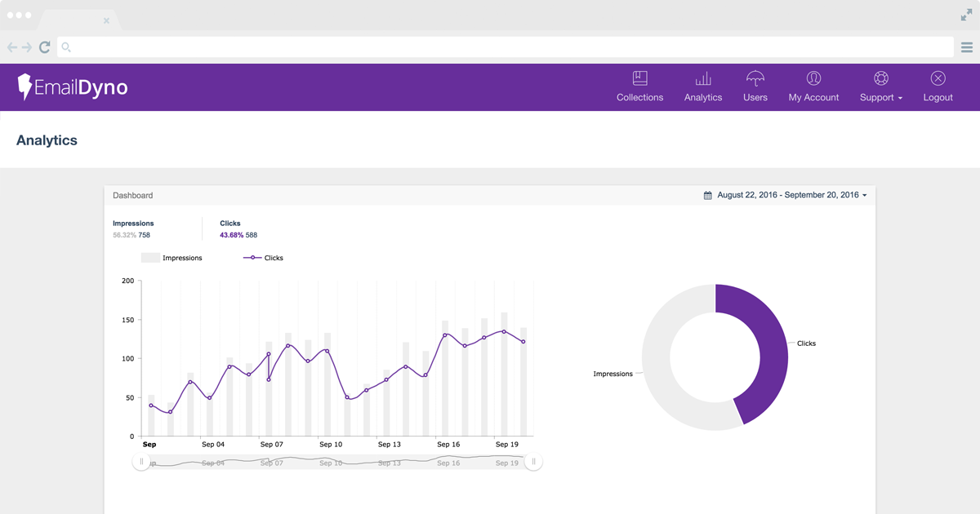This screenshot has height=514, width=980.
Task: Click the EmailDyno logo
Action: (x=73, y=86)
